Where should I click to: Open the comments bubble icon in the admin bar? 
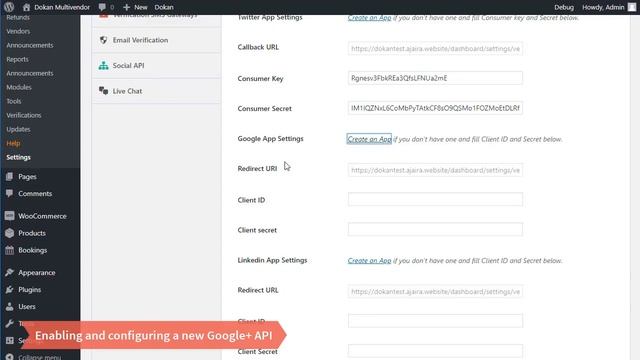(x=102, y=7)
